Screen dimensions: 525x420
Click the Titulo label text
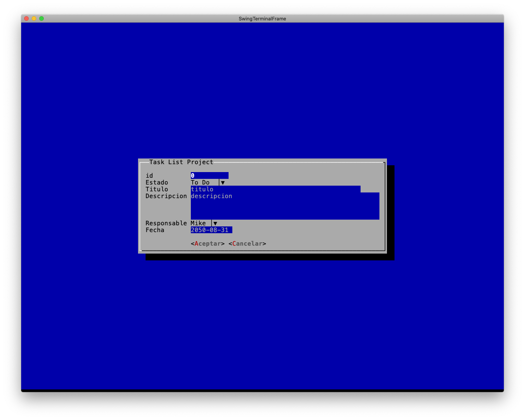click(x=157, y=189)
